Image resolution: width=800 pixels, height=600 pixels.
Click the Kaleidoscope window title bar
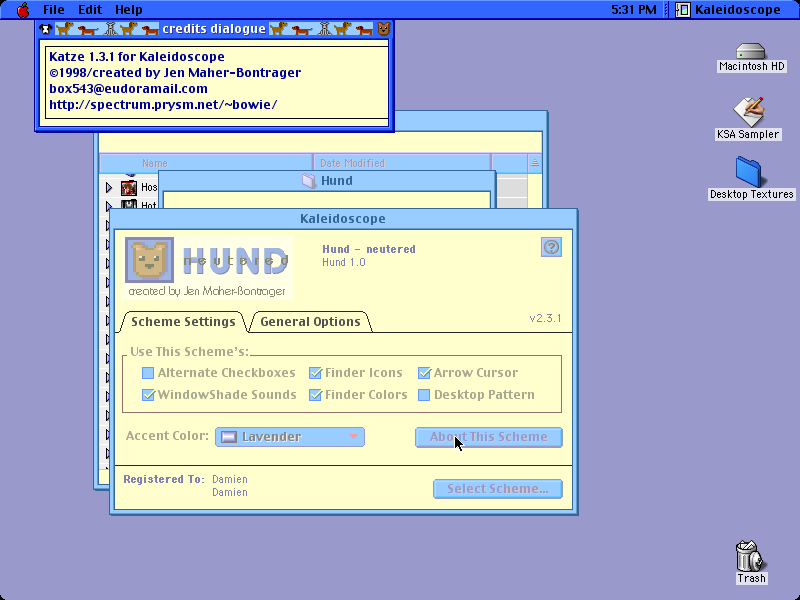343,219
